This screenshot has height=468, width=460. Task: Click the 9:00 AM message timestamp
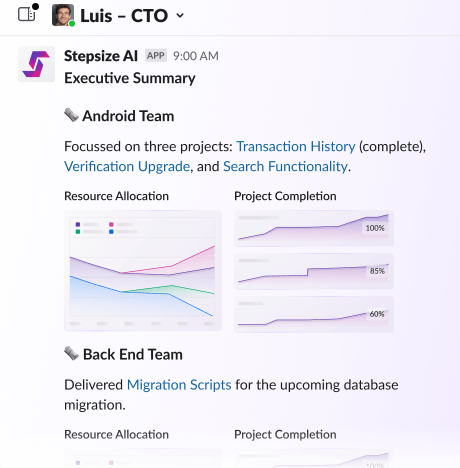[x=196, y=56]
